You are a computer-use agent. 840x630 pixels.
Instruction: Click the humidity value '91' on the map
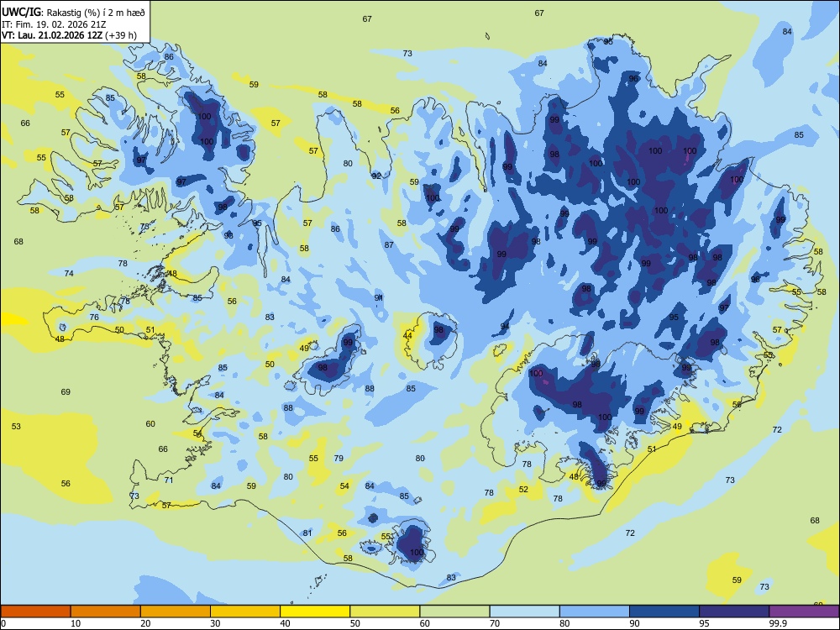click(x=379, y=297)
